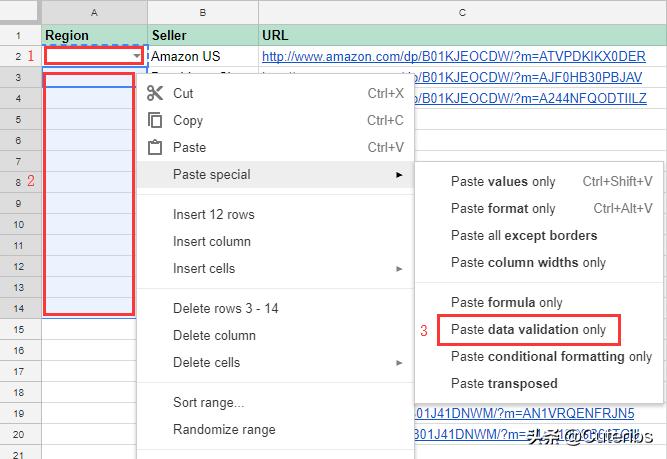Select Randomize range option
This screenshot has height=459, width=667.
(x=276, y=430)
